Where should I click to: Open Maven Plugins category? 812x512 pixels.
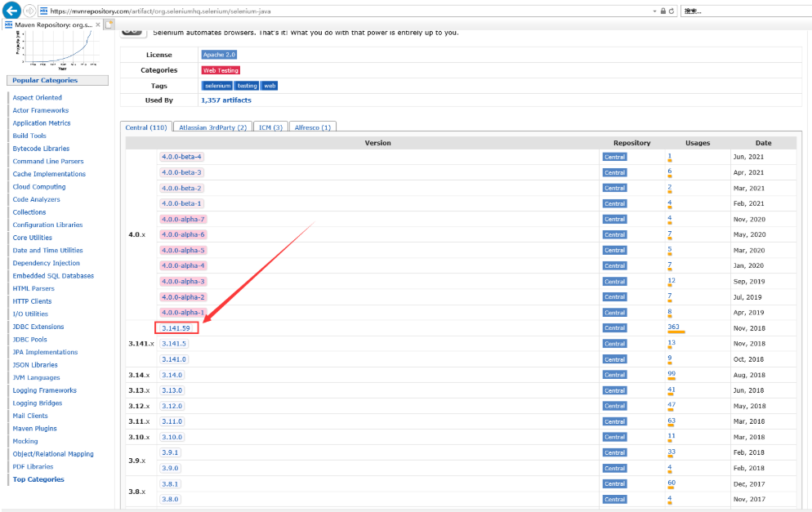[34, 429]
